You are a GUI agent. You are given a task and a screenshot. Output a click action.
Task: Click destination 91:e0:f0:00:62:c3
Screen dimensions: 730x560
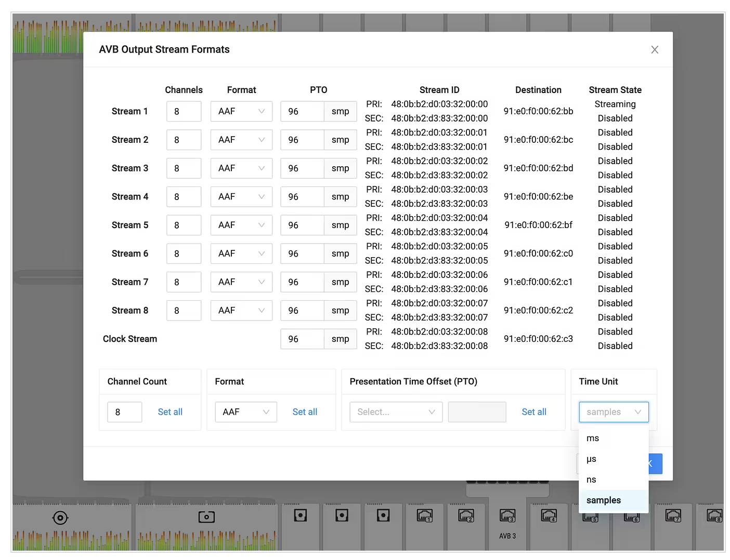point(538,339)
